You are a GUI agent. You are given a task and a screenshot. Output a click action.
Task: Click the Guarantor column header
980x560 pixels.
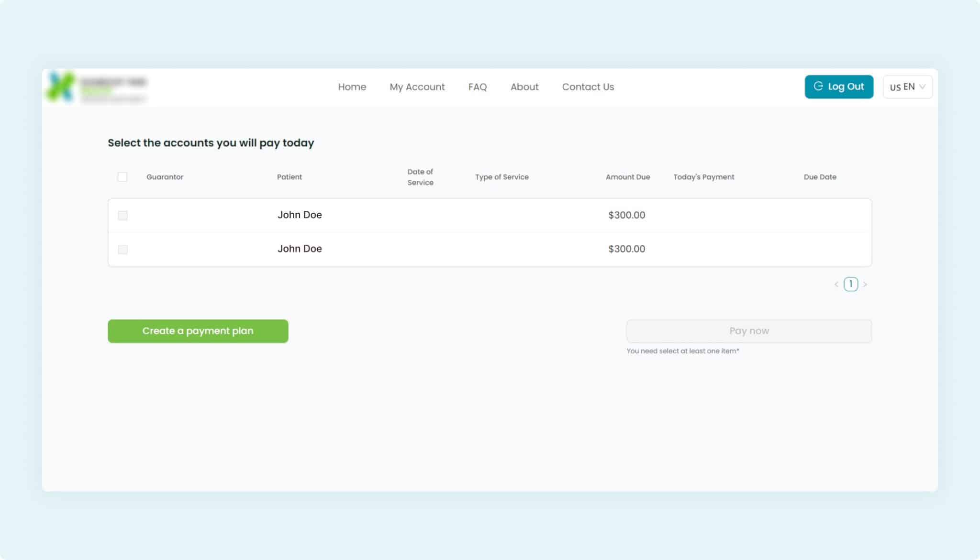[x=165, y=176]
